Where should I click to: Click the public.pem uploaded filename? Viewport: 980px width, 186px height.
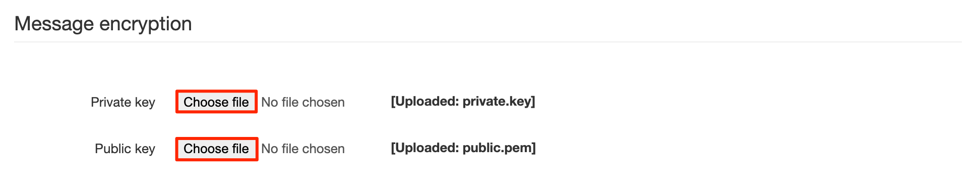(497, 148)
